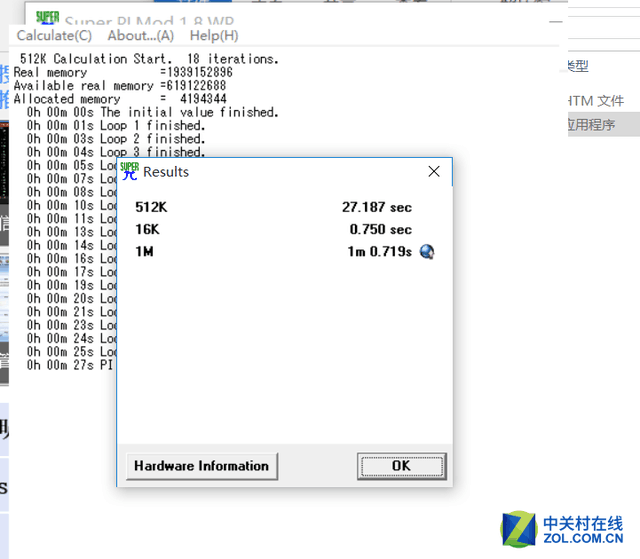Image resolution: width=640 pixels, height=559 pixels.
Task: Click the 'Real memory' log line
Action: point(122,73)
